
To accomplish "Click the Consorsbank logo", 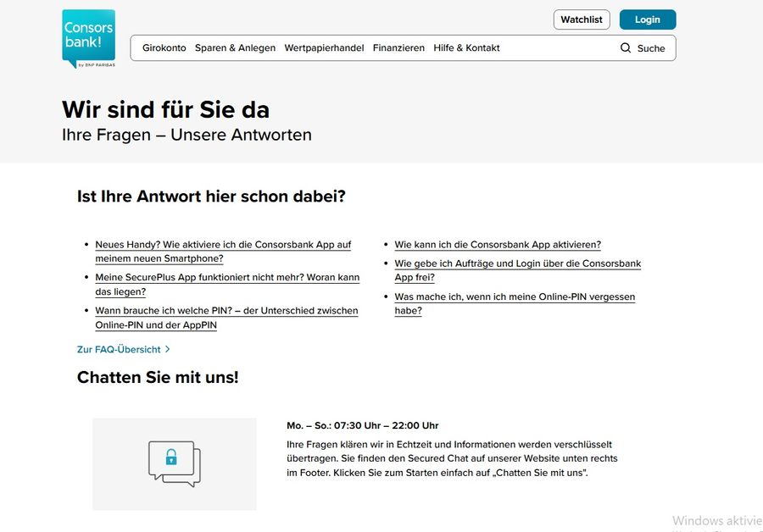I will pyautogui.click(x=88, y=39).
